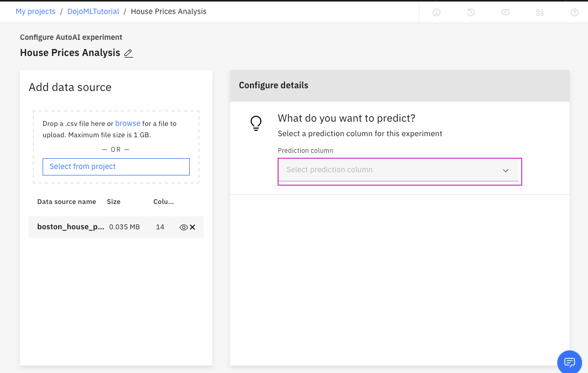
Task: Go to My projects breadcrumb
Action: coord(36,11)
